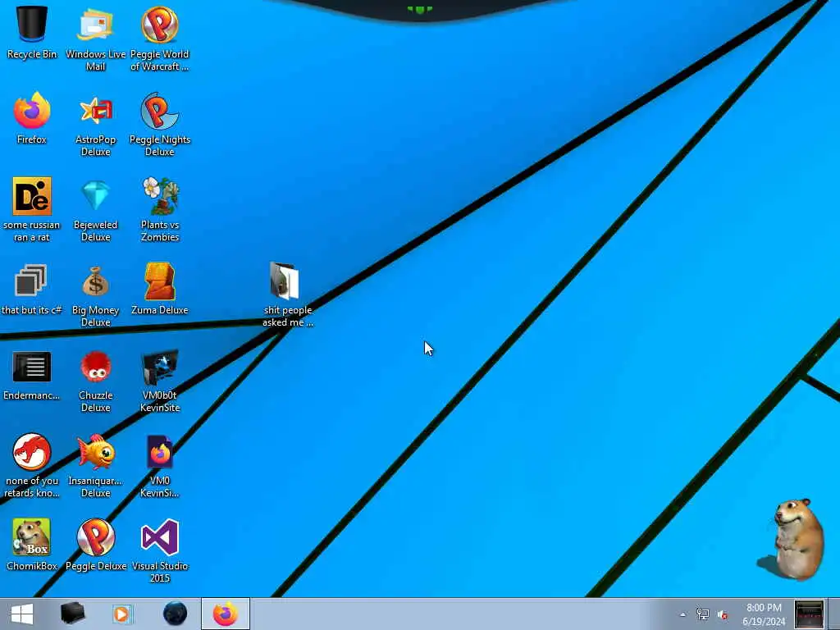840x630 pixels.
Task: Select Insaniquarium Deluxe fish icon
Action: click(95, 465)
